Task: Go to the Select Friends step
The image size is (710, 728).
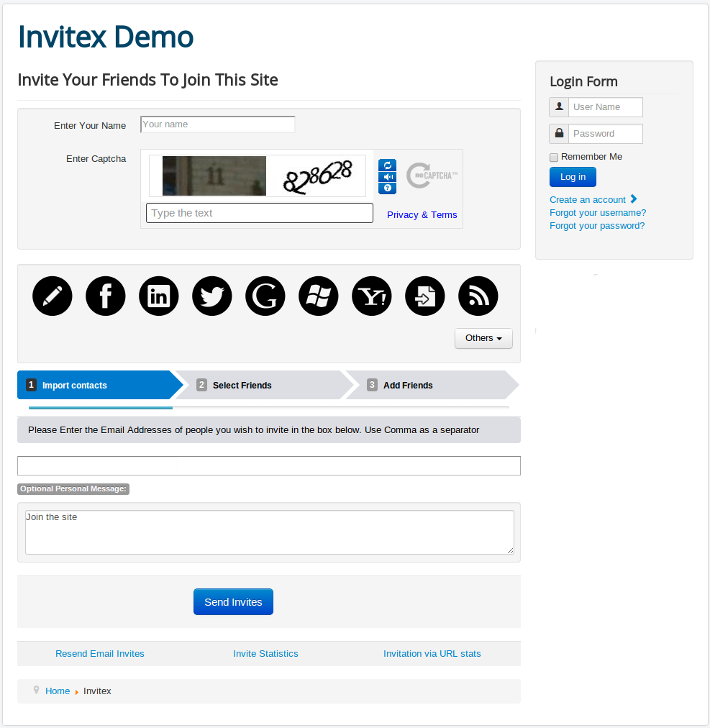Action: (242, 386)
